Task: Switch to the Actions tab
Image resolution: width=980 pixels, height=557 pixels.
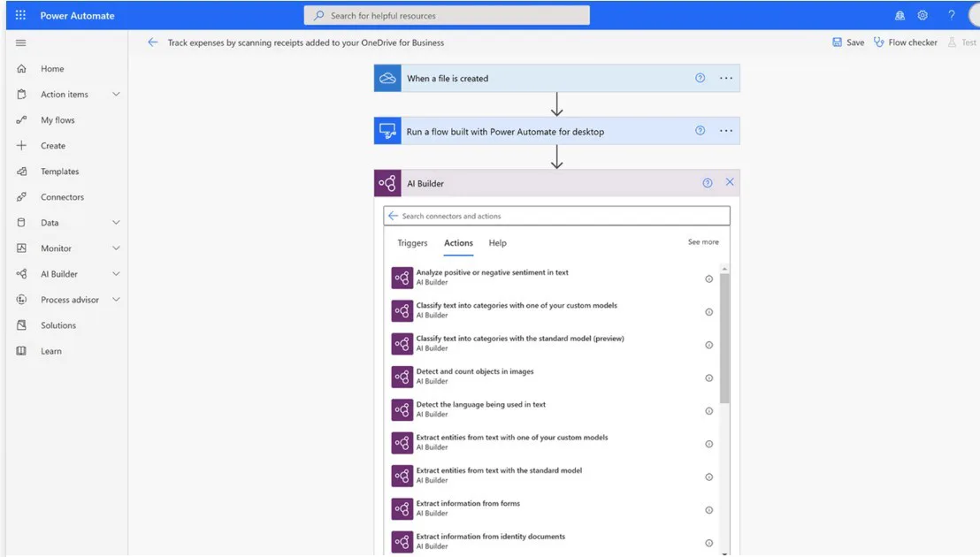Action: pyautogui.click(x=458, y=243)
